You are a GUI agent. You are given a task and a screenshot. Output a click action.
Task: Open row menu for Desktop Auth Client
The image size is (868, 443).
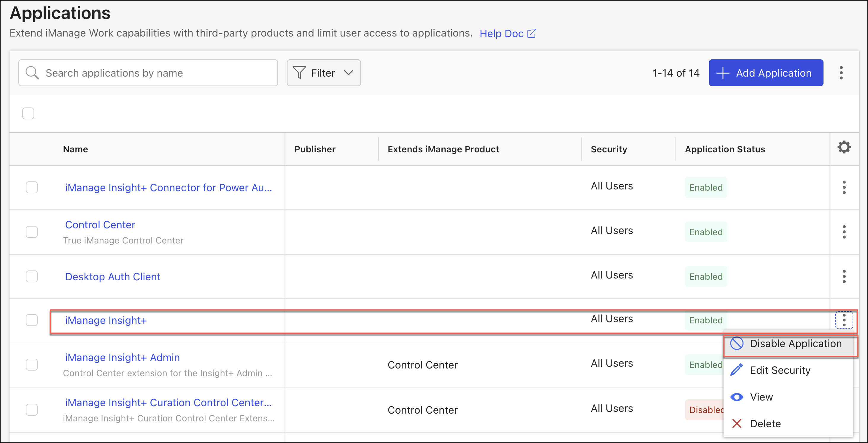click(x=844, y=276)
